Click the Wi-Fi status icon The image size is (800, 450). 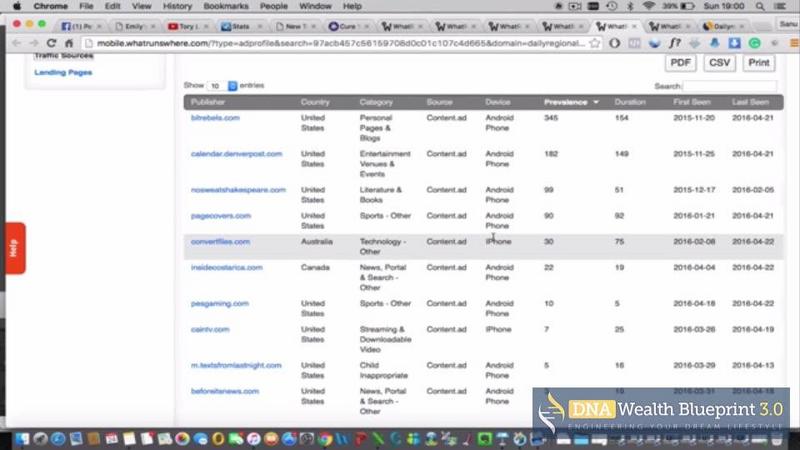pyautogui.click(x=648, y=6)
